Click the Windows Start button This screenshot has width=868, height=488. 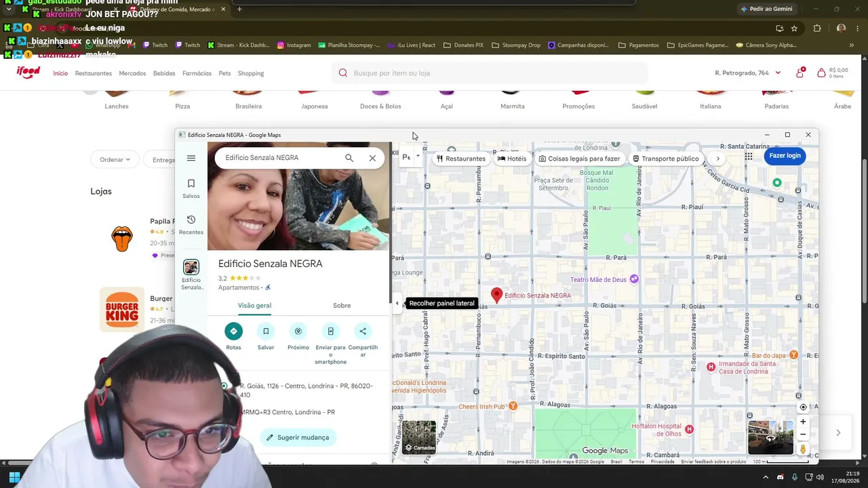[14, 476]
